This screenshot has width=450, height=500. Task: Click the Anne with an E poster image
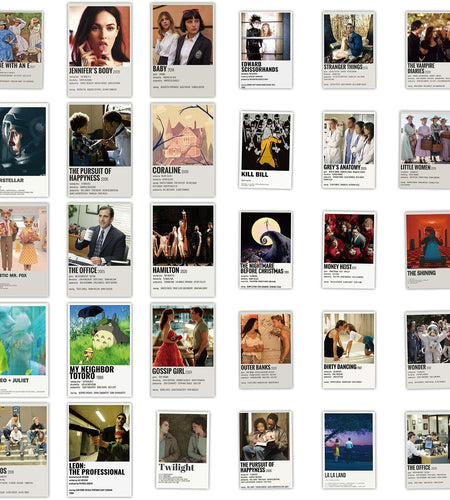pos(21,37)
